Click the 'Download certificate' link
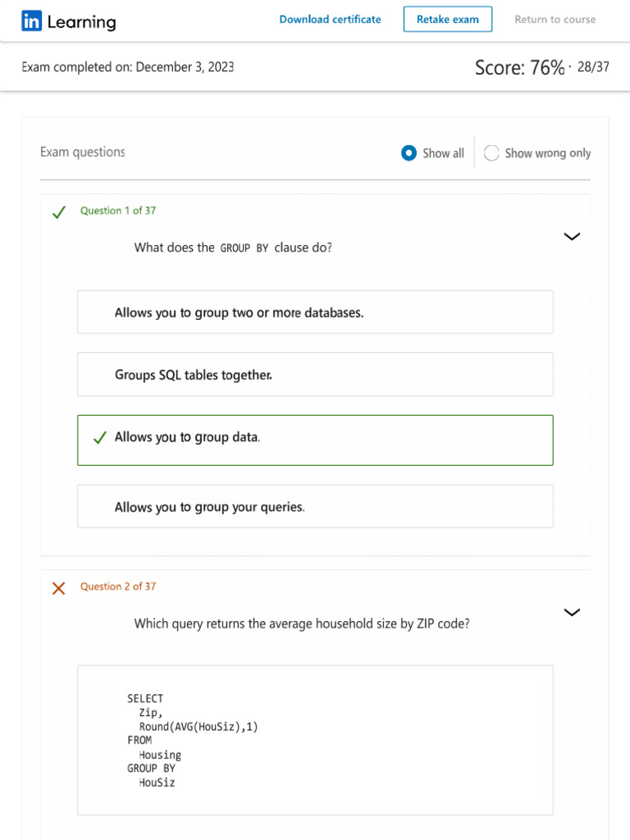This screenshot has width=630, height=840. 330,19
